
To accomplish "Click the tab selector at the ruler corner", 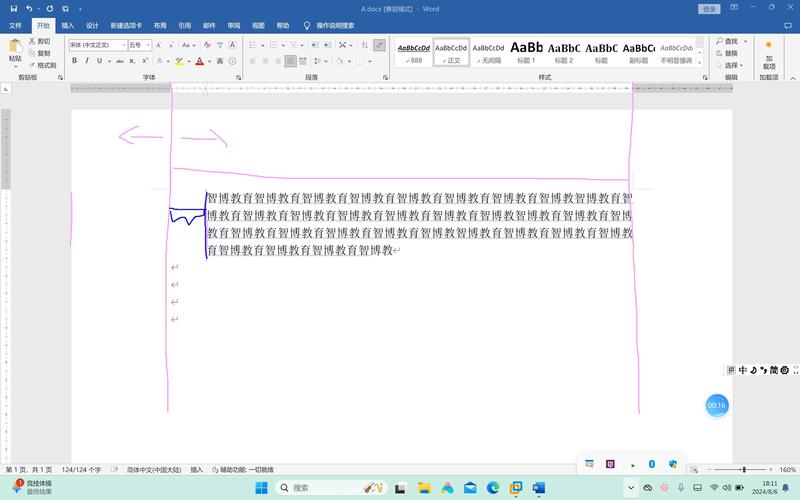I will point(6,89).
